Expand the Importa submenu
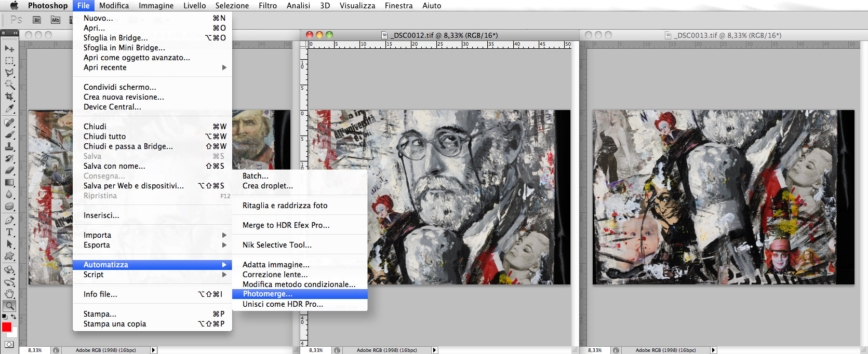868x354 pixels. tap(152, 235)
